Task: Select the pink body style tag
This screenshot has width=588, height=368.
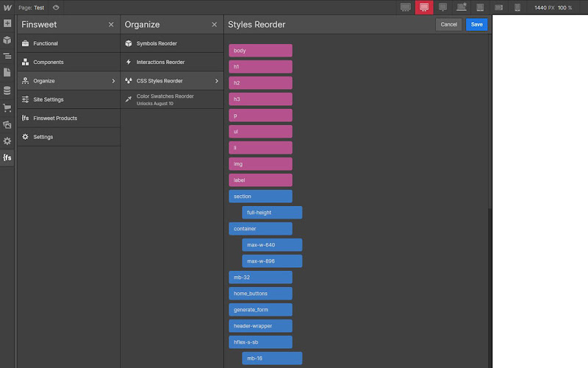Action: point(261,50)
